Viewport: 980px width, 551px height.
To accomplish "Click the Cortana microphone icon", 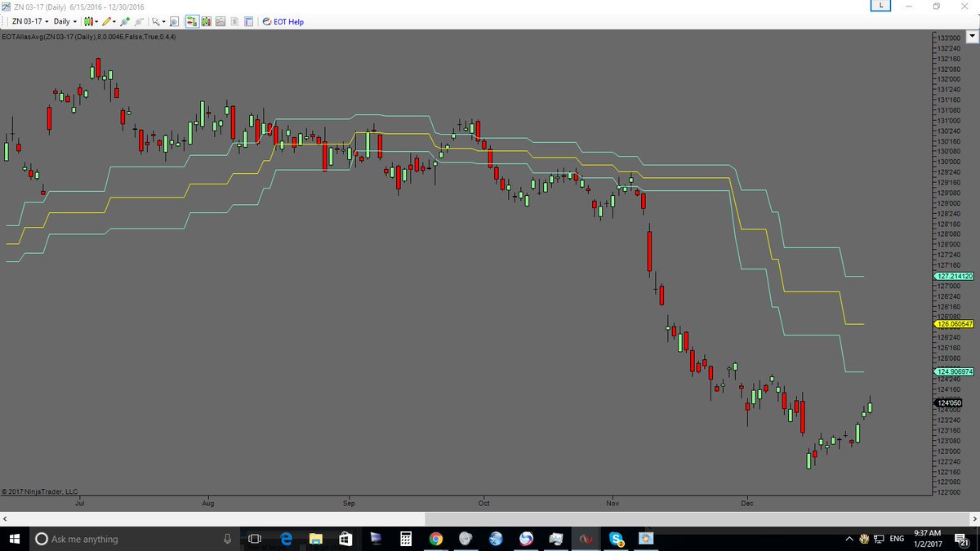I will pos(227,539).
